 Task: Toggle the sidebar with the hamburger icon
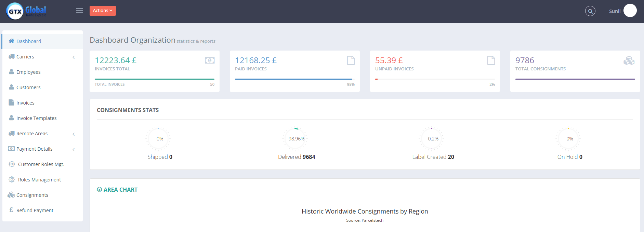[x=79, y=11]
